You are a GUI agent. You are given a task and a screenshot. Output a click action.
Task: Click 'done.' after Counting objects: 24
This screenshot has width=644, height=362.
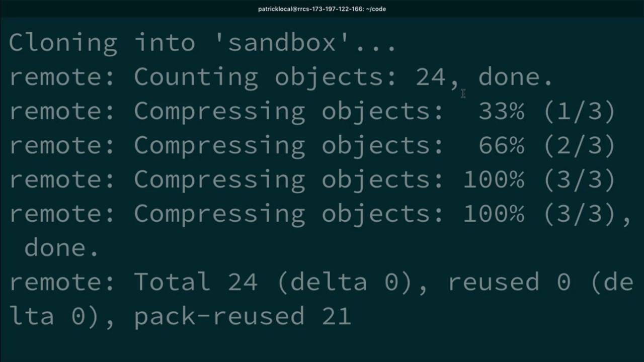[x=516, y=77]
